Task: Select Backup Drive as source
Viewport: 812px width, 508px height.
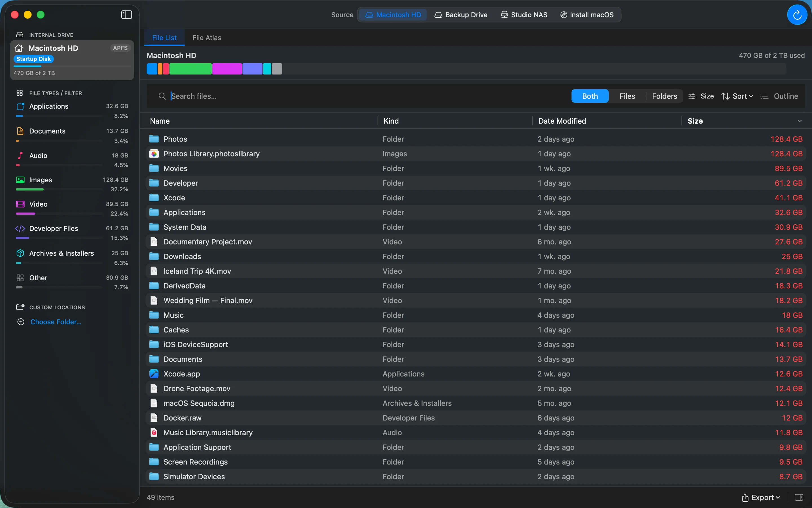Action: 461,15
